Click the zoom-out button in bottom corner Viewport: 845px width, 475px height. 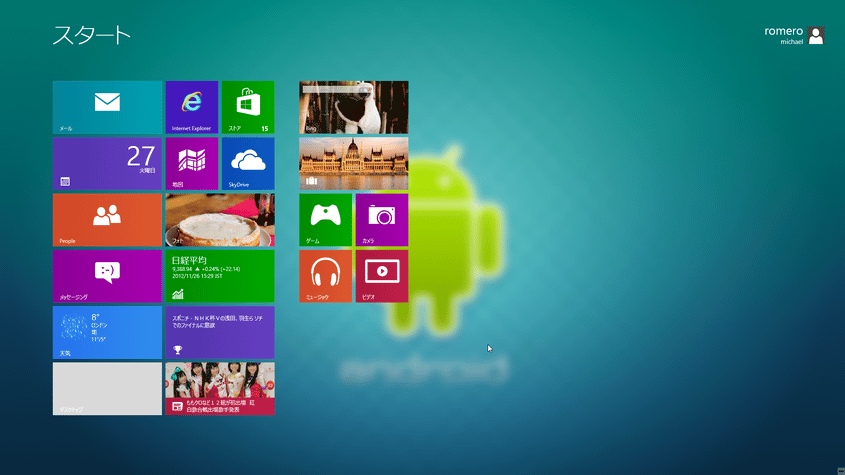(841, 471)
